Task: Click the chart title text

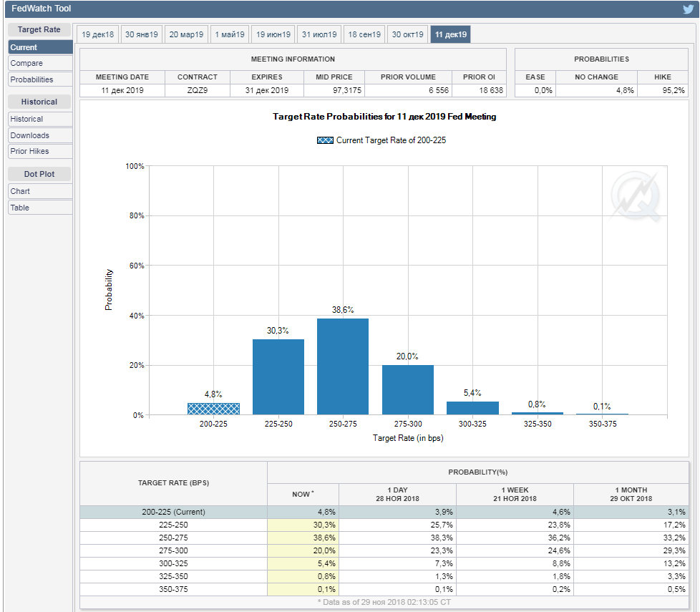Action: pyautogui.click(x=384, y=117)
